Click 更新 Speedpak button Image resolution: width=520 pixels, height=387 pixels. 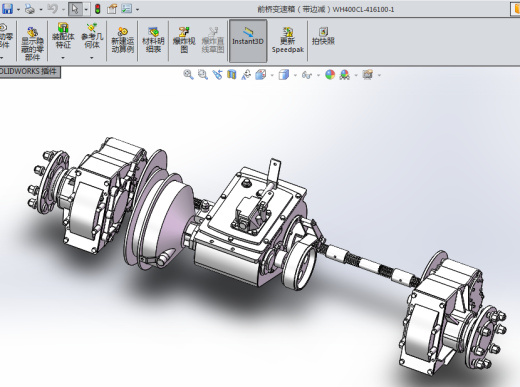288,40
